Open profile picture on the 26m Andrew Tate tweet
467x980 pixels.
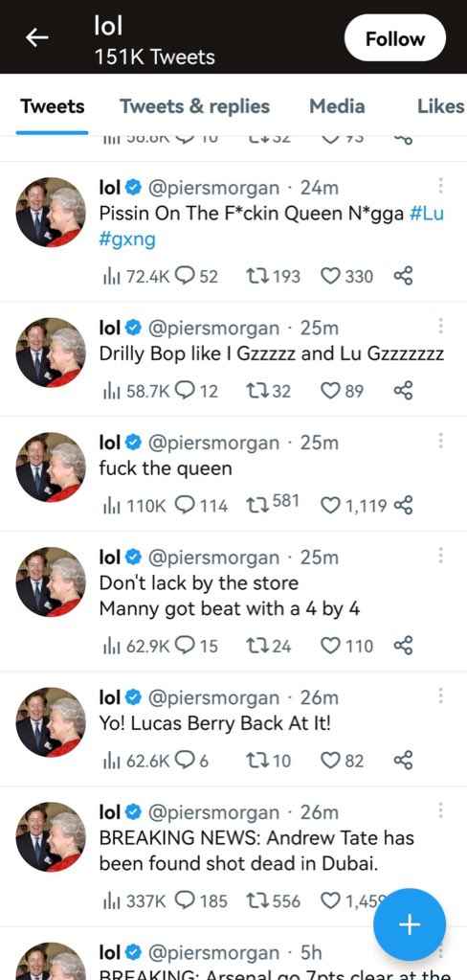(51, 837)
